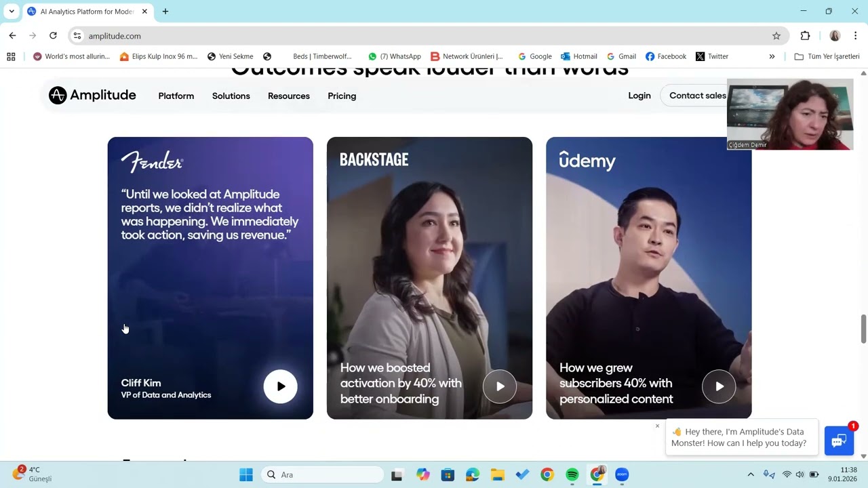Screen dimensions: 868x488
Task: Click the taskbar search box
Action: pos(321,474)
